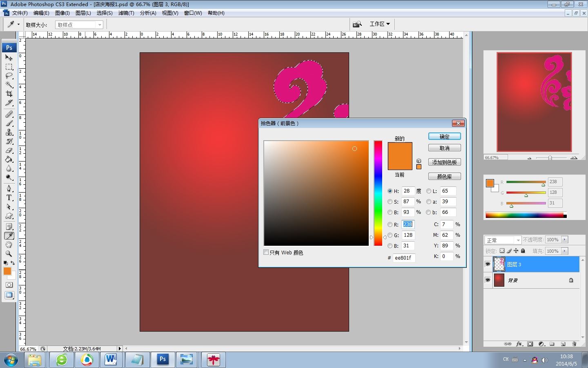
Task: Select the Move tool
Action: pos(9,58)
